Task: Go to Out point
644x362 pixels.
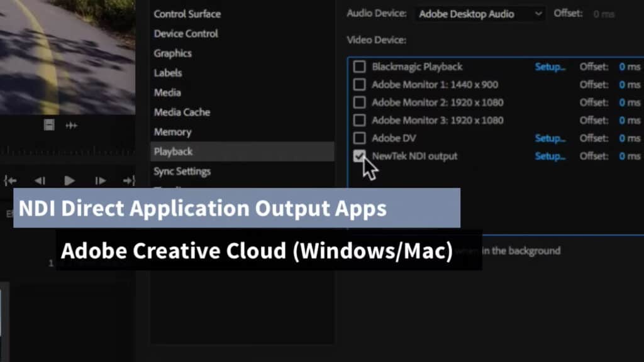Action: [x=129, y=181]
